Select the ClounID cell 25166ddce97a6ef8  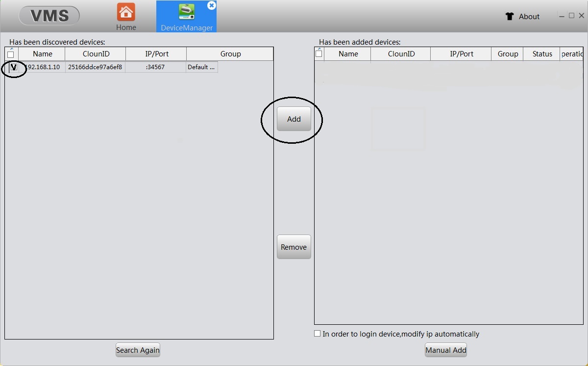click(x=95, y=67)
